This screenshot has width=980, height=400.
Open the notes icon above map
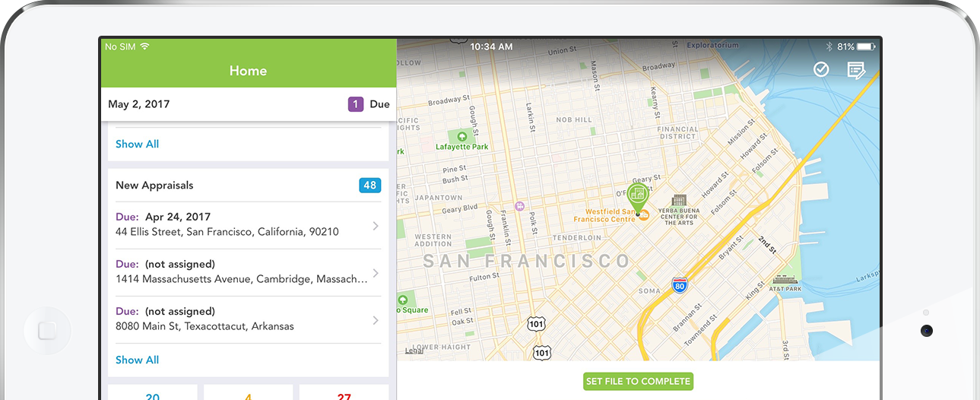click(x=857, y=71)
